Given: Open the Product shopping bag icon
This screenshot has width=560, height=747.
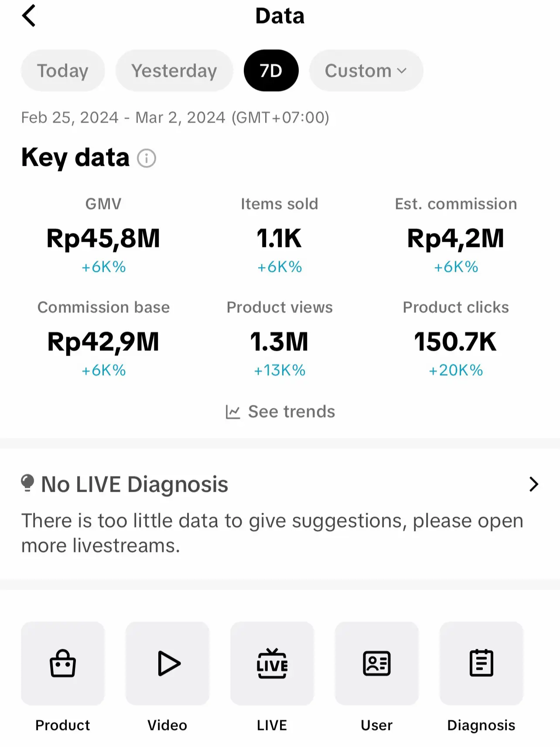Looking at the screenshot, I should coord(63,663).
